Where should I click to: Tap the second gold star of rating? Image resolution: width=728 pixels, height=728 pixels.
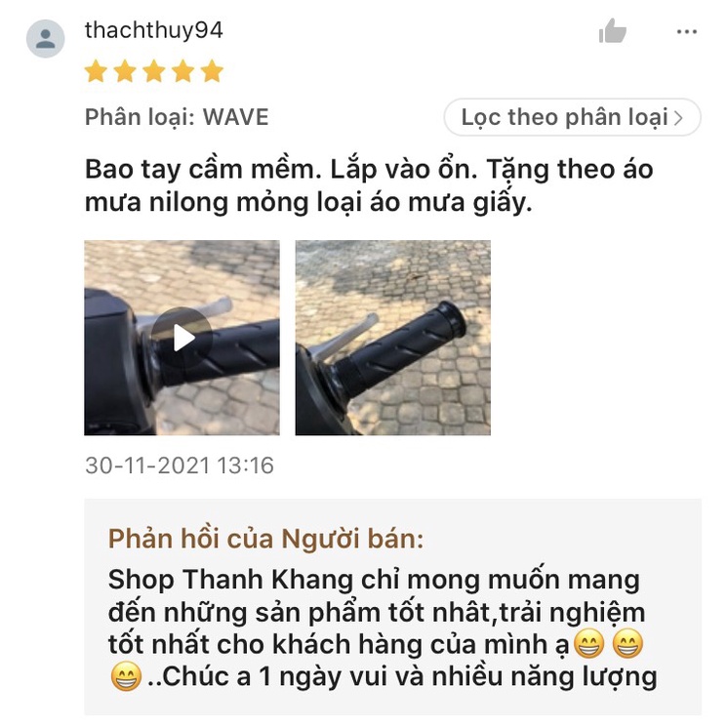click(x=125, y=71)
